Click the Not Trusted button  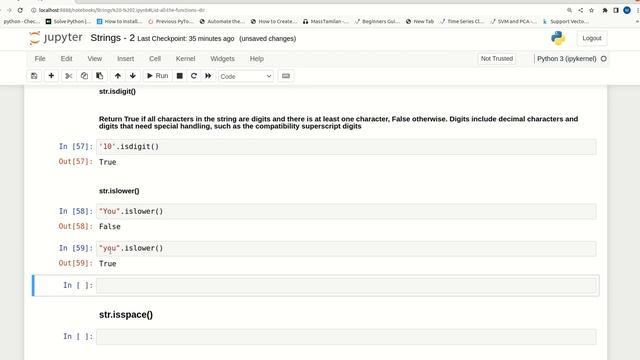[x=497, y=59]
